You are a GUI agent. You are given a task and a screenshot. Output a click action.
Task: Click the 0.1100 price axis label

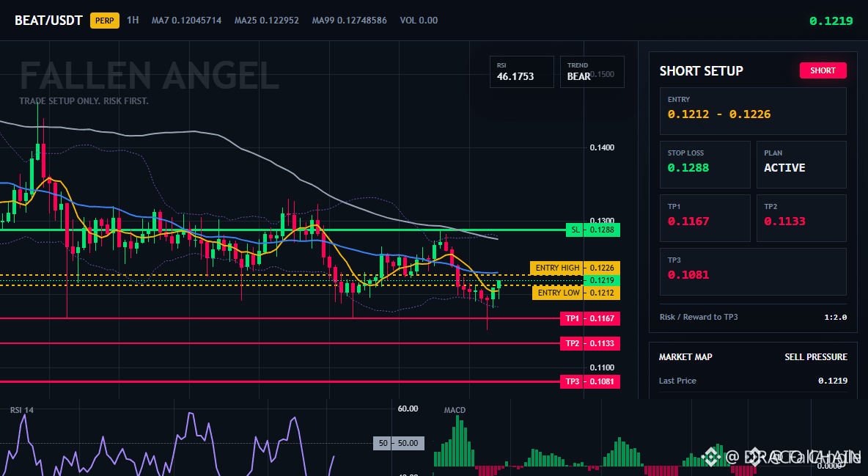602,367
